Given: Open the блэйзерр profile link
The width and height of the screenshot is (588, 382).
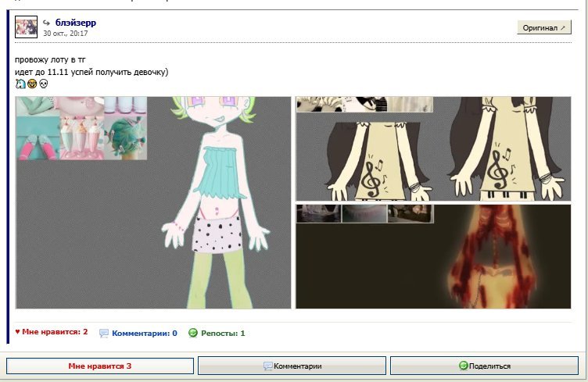Looking at the screenshot, I should [76, 23].
